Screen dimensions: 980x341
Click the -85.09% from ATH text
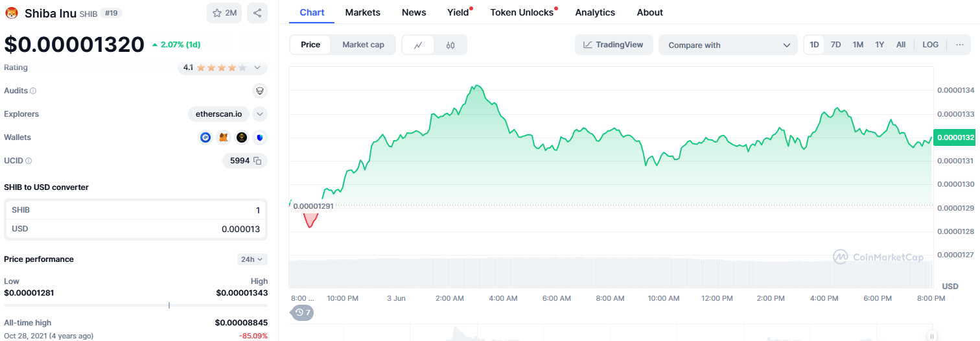pos(254,336)
